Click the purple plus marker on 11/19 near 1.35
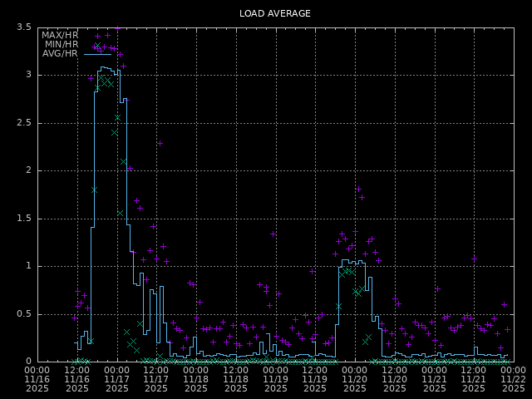532x399 pixels. tap(273, 234)
